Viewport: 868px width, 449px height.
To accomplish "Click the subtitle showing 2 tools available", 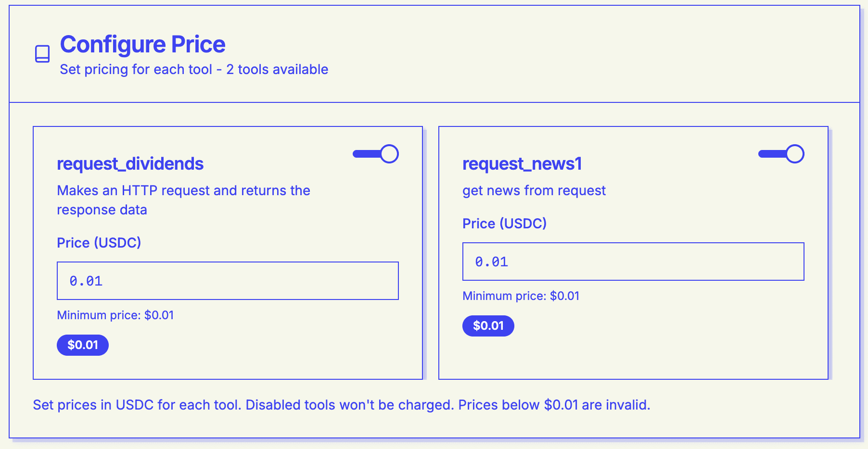I will tap(193, 69).
